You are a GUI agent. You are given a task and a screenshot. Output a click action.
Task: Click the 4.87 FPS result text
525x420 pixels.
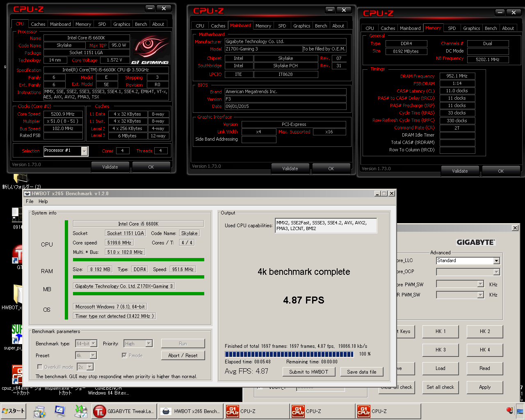click(304, 300)
